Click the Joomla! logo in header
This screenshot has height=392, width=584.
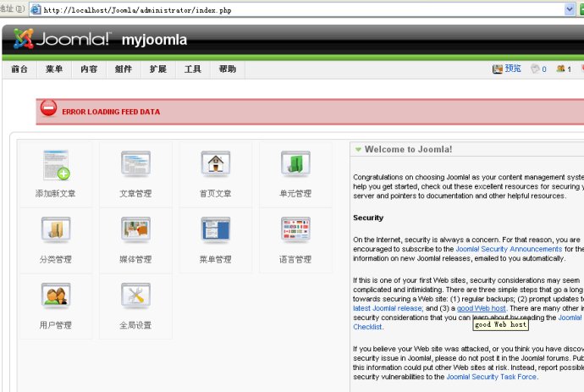coord(62,39)
